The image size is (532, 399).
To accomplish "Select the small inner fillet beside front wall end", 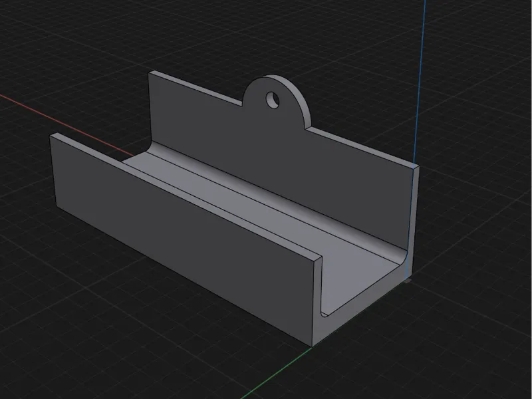I will 323,313.
